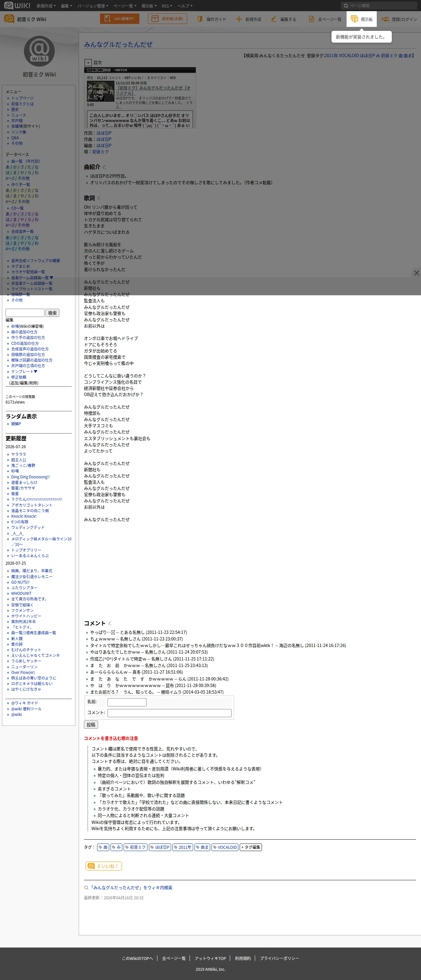Open プライバシーポリシー in footer
Screen dimensions: 421x980
(280, 958)
